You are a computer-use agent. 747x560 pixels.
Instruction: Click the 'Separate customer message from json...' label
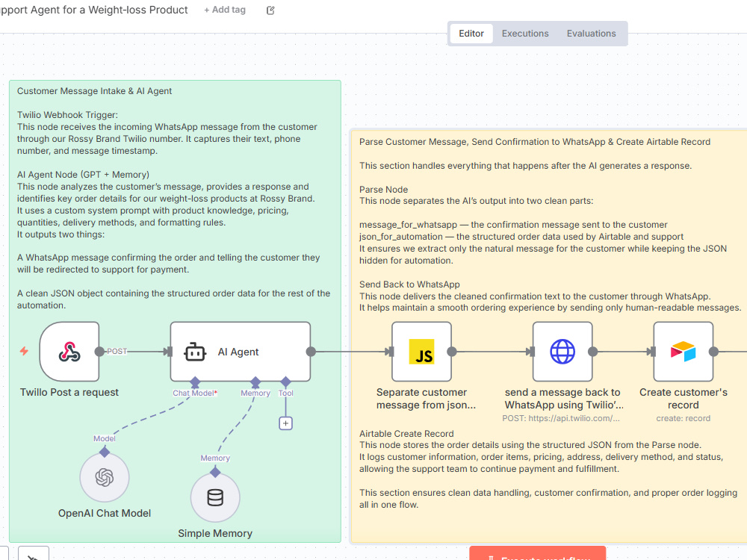pyautogui.click(x=426, y=399)
